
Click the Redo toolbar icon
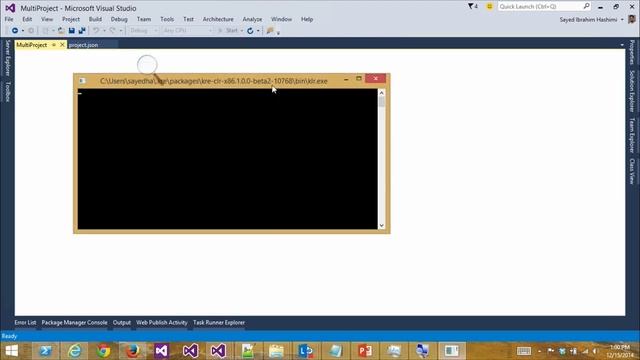click(x=113, y=31)
